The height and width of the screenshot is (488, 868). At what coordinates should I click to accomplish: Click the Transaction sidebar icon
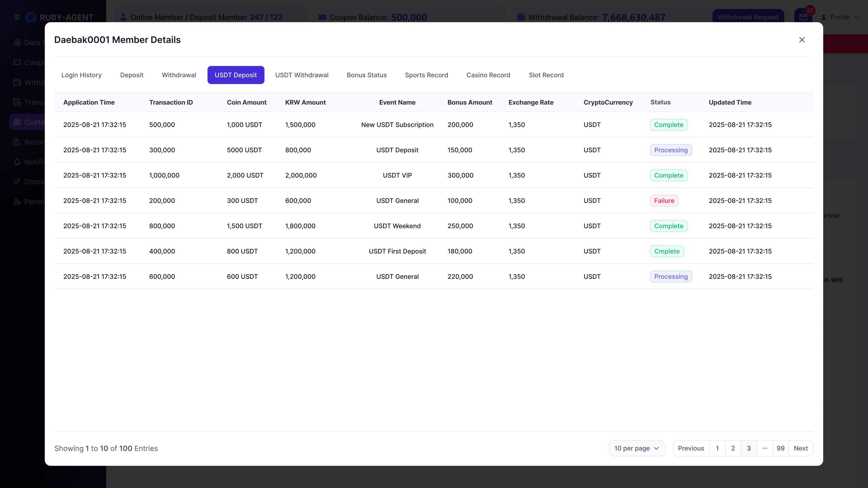click(17, 102)
